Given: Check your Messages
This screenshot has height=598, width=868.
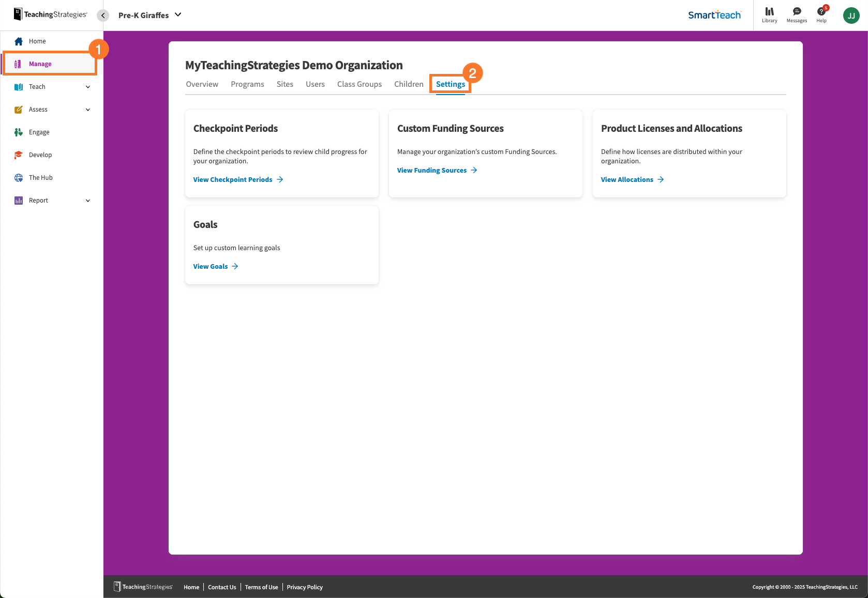Looking at the screenshot, I should click(x=796, y=15).
